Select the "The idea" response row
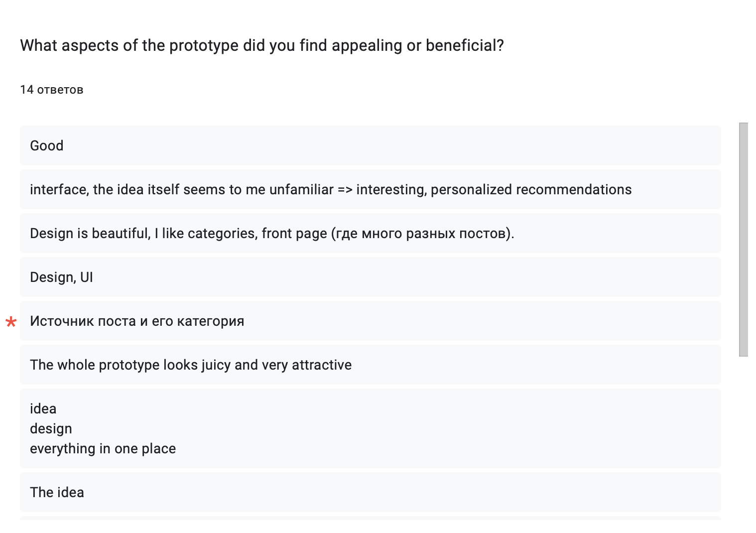Screen dimensions: 756x533 point(370,492)
